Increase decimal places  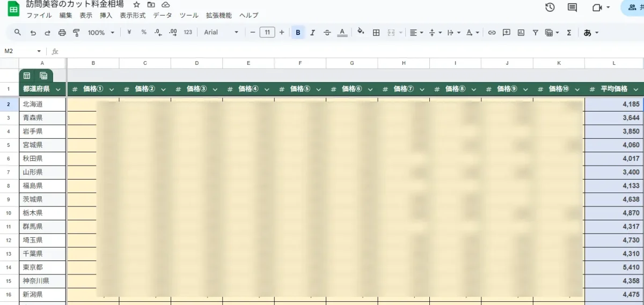coord(173,32)
